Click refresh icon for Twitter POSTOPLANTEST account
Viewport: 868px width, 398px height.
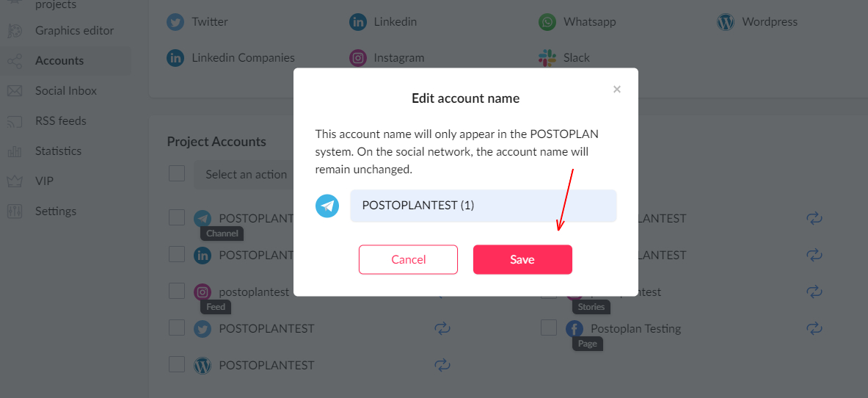442,328
